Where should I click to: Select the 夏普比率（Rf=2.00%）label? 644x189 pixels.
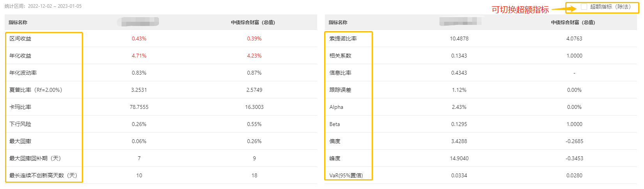point(36,90)
